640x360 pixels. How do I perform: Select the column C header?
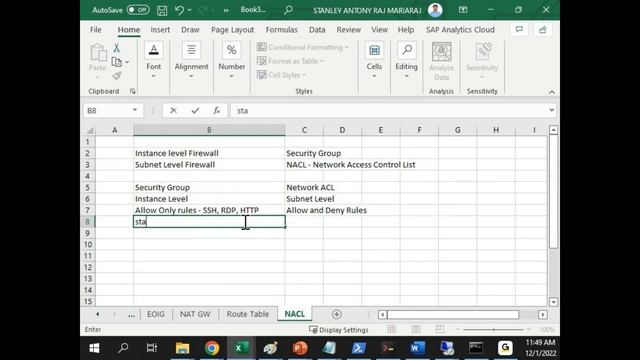pyautogui.click(x=304, y=130)
